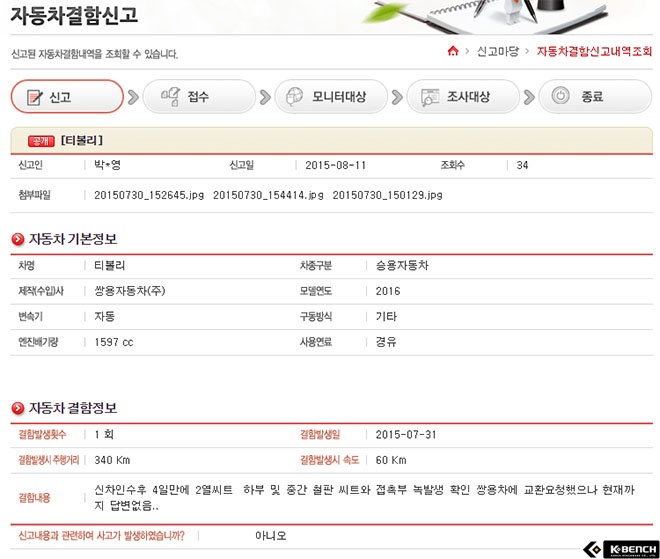Click the 첨부파일 row label
The height and width of the screenshot is (559, 660).
pos(34,195)
